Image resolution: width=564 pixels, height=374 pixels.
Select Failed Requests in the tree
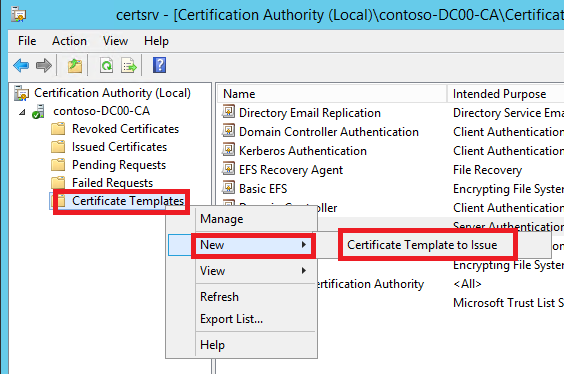pos(112,183)
